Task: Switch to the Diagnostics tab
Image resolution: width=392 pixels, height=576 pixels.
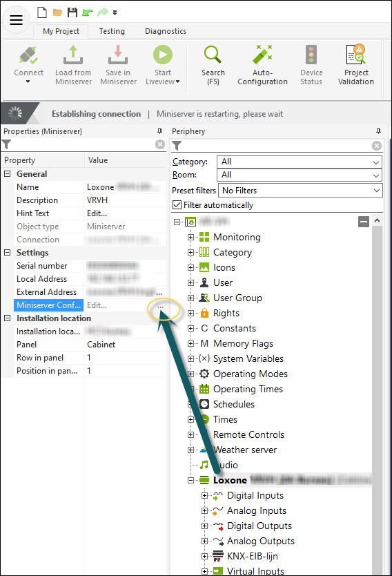Action: click(x=166, y=31)
